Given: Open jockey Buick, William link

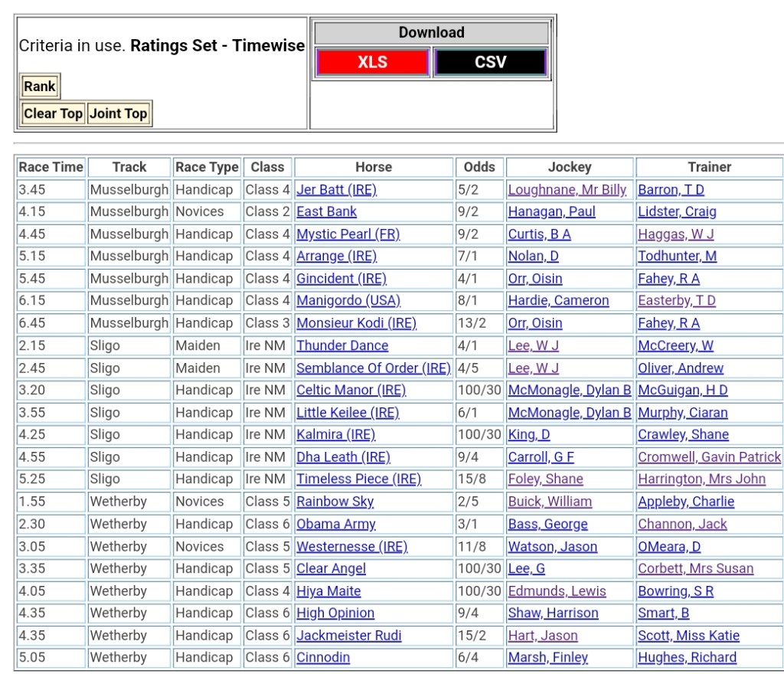Looking at the screenshot, I should click(x=550, y=502).
